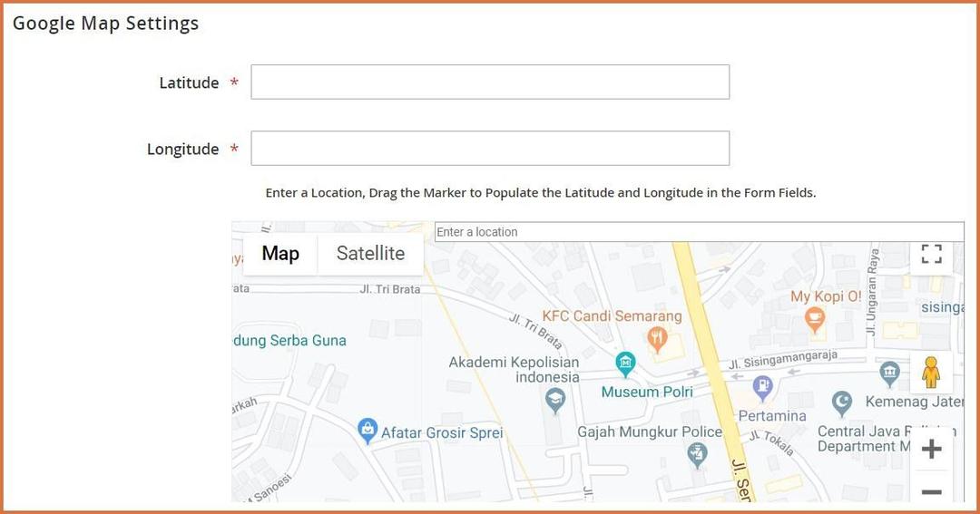Click the government building pin near Kemenag
The width and height of the screenshot is (980, 514).
[889, 373]
